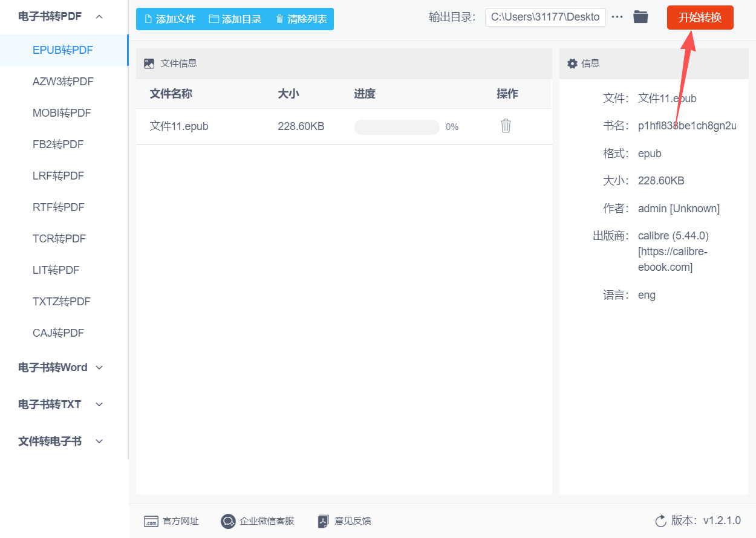This screenshot has width=756, height=538.
Task: Click the publisher value calibre (5.44.0)
Action: point(673,236)
